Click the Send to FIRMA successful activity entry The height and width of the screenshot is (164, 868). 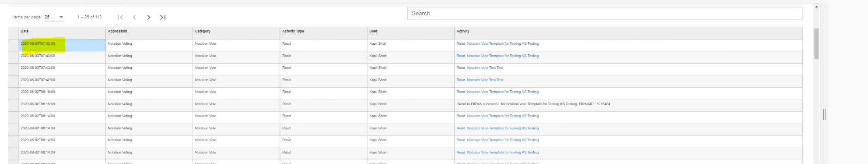click(x=534, y=104)
